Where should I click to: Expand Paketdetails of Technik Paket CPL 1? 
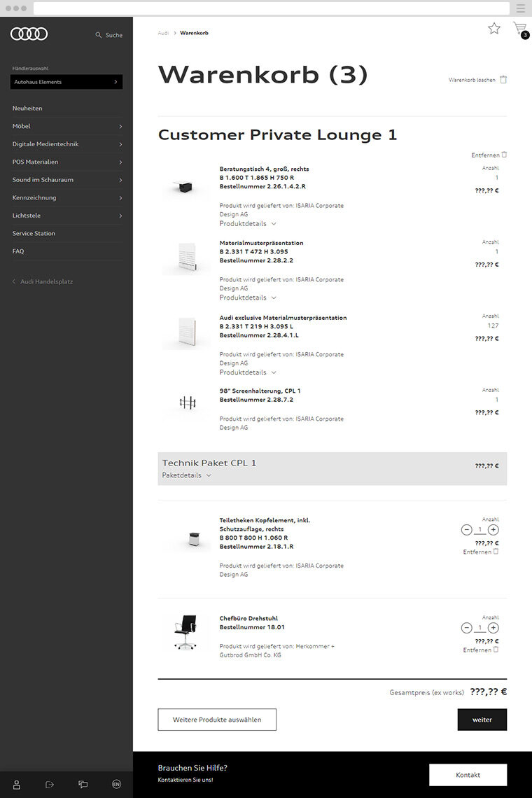coord(186,475)
